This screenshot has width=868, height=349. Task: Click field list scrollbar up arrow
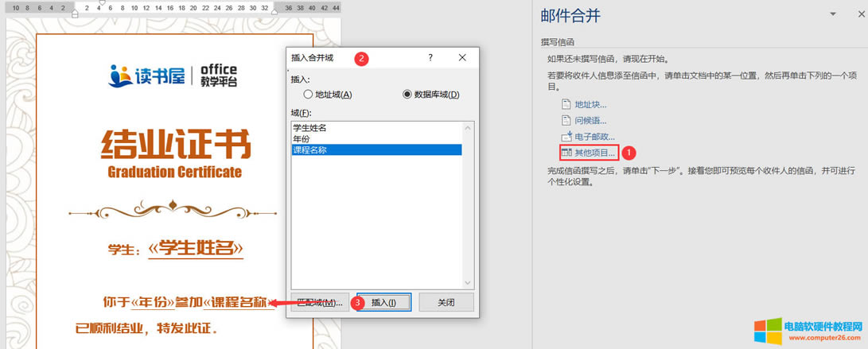coord(468,128)
